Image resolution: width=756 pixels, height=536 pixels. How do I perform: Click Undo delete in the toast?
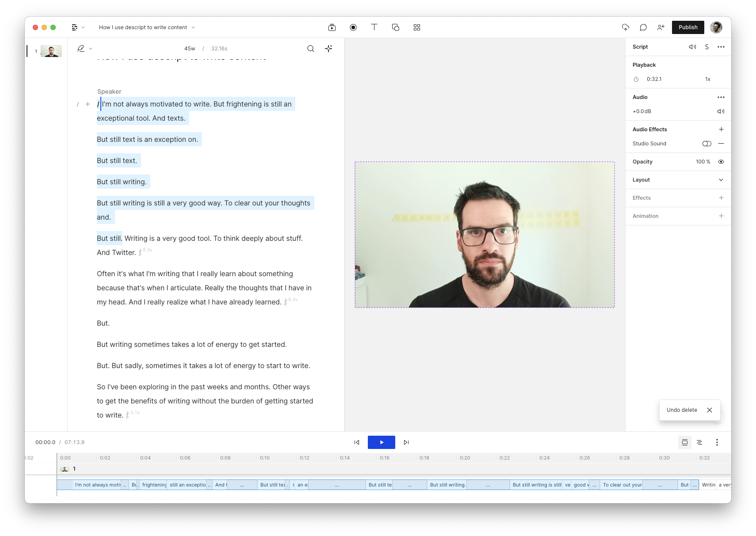tap(682, 410)
